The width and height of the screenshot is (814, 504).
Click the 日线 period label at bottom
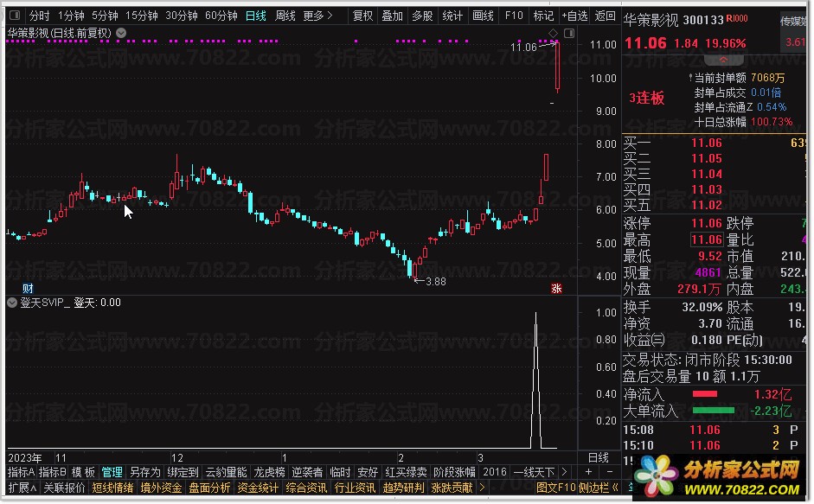598,457
